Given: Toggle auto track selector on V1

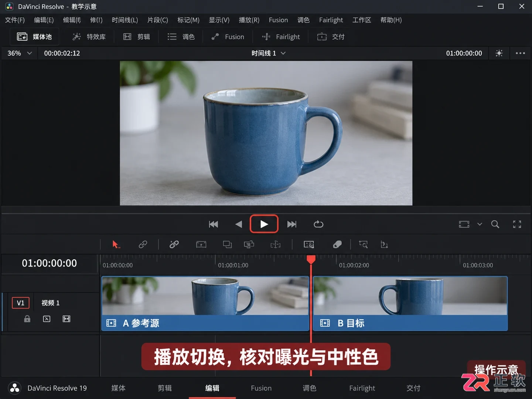Looking at the screenshot, I should (x=47, y=319).
